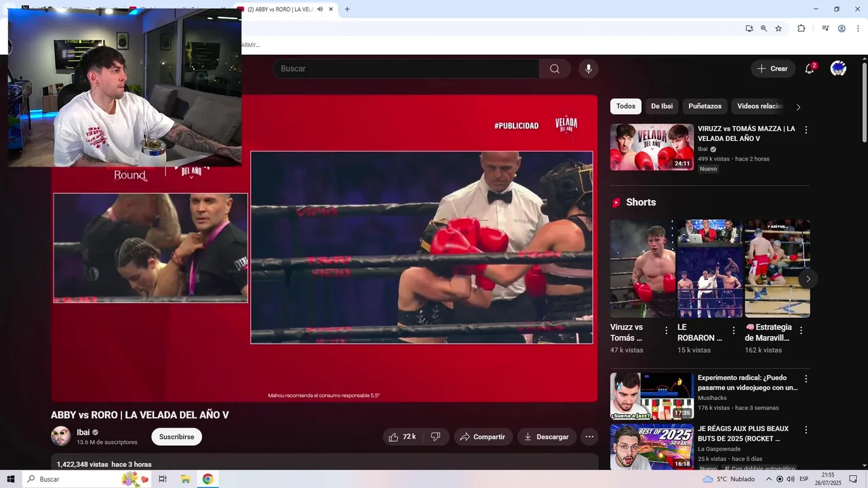Click the page vertical scrollbar
The height and width of the screenshot is (488, 868).
pyautogui.click(x=865, y=102)
